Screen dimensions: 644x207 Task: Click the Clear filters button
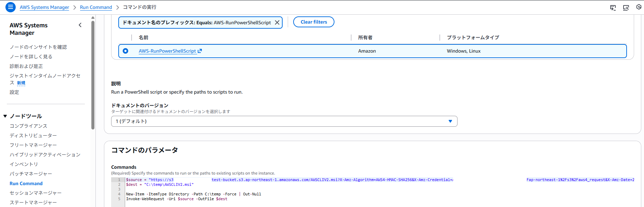pyautogui.click(x=314, y=22)
